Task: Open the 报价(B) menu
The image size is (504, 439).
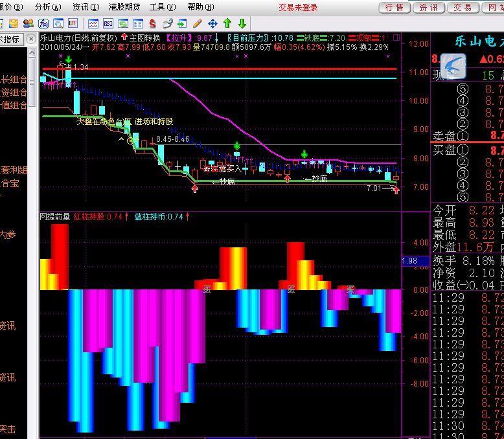Action: tap(10, 7)
